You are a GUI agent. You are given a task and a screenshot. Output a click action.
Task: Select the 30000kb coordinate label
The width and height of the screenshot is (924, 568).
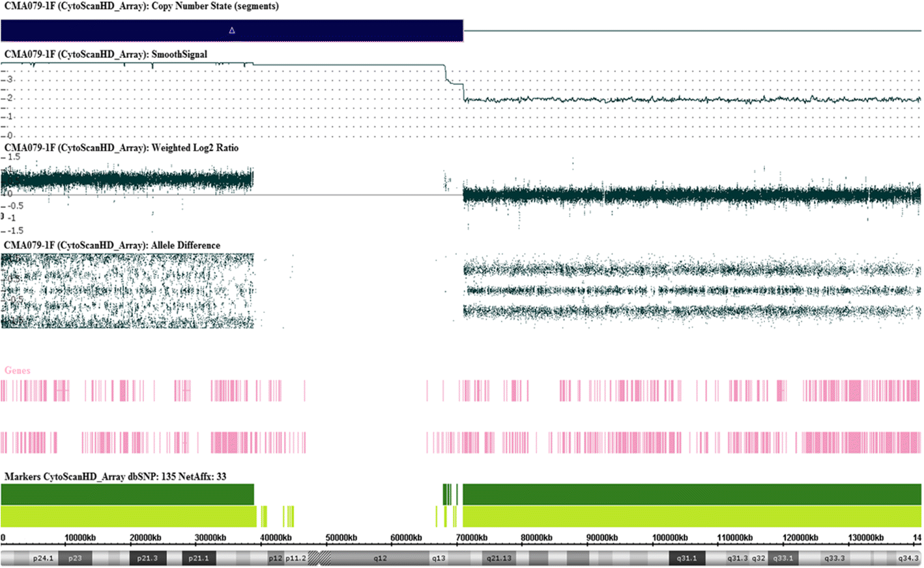point(210,538)
